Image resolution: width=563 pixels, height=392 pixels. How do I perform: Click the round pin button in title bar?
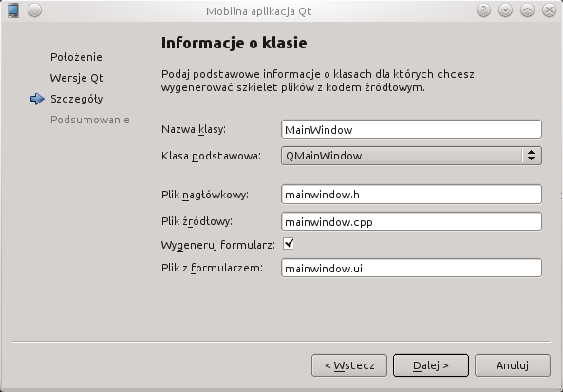(x=34, y=10)
